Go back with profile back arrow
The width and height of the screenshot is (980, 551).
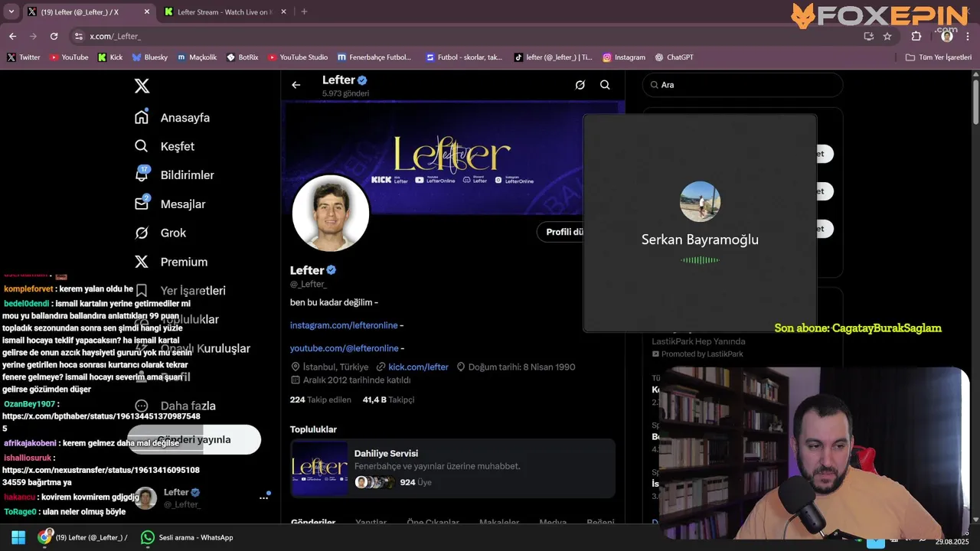pyautogui.click(x=296, y=85)
